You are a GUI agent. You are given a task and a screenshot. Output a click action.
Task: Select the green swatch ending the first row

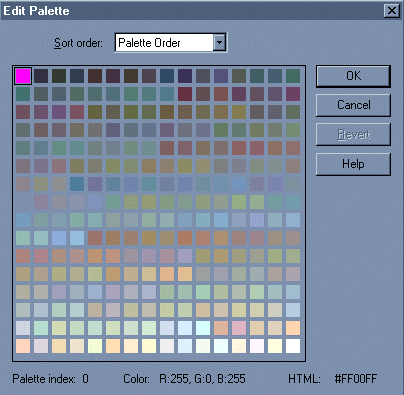pyautogui.click(x=293, y=76)
